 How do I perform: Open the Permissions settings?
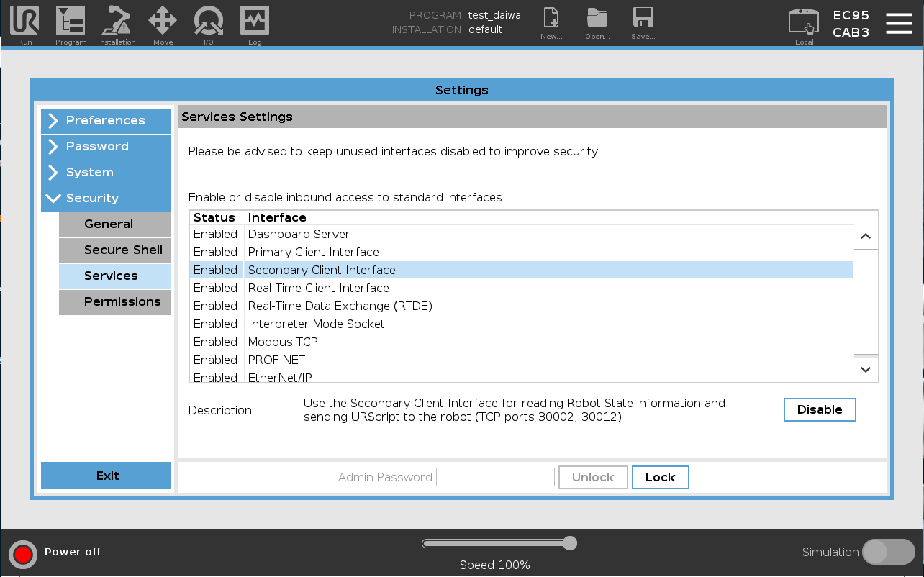pos(114,302)
